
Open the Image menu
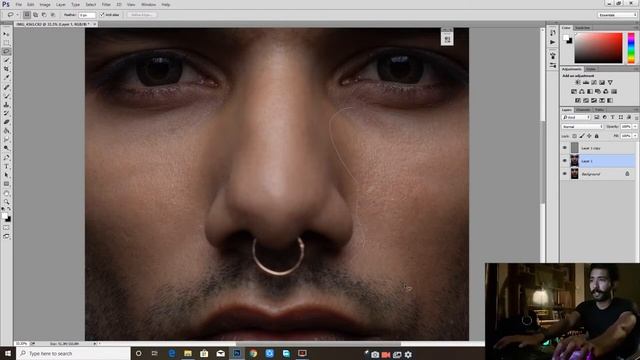[45, 4]
